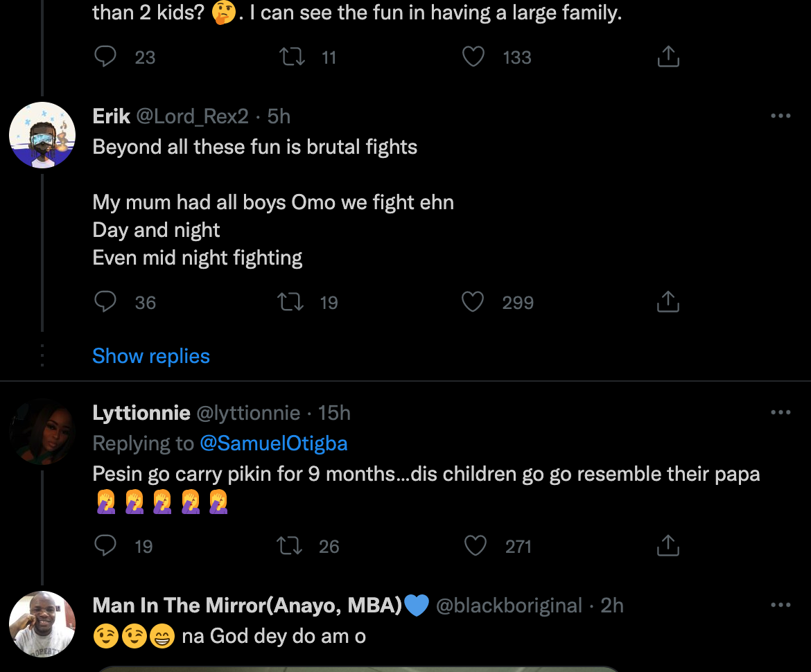Open more options on Erik's tweet
Image resolution: width=811 pixels, height=672 pixels.
click(x=781, y=116)
